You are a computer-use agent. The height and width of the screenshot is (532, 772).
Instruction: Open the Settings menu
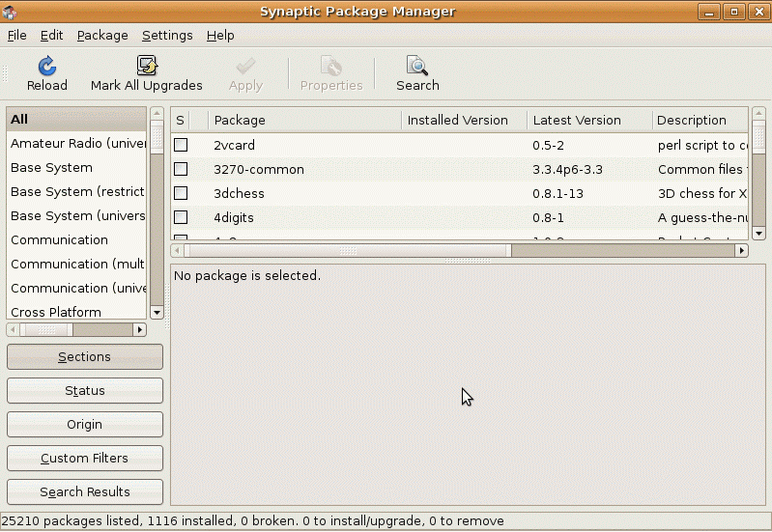pyautogui.click(x=167, y=36)
